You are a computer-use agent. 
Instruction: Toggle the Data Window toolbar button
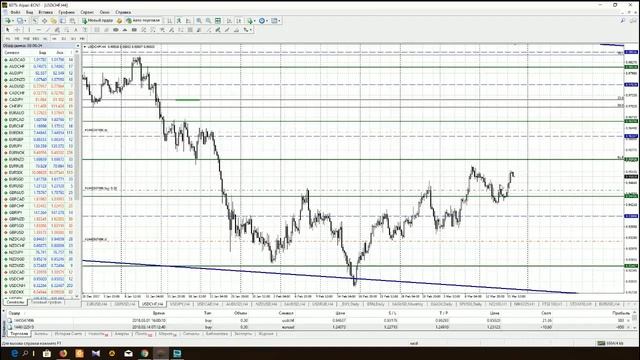click(x=44, y=20)
